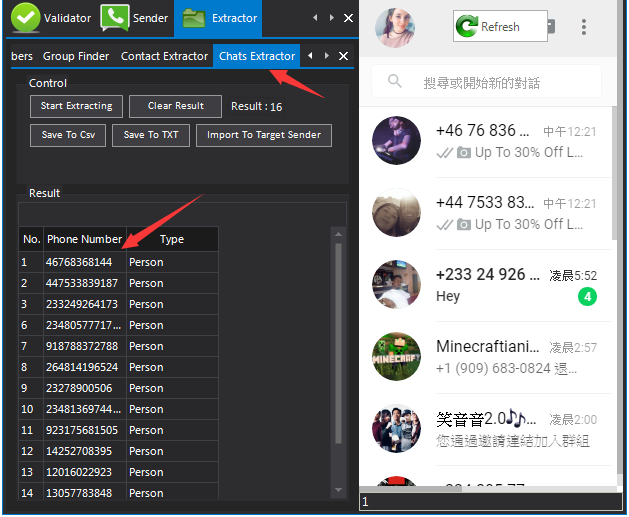Click Start Extracting button

pos(76,106)
